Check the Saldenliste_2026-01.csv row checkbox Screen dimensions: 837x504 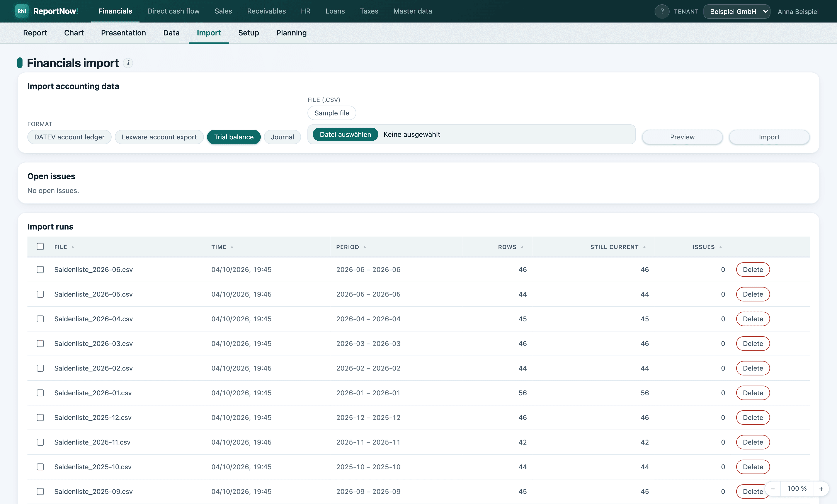[40, 393]
